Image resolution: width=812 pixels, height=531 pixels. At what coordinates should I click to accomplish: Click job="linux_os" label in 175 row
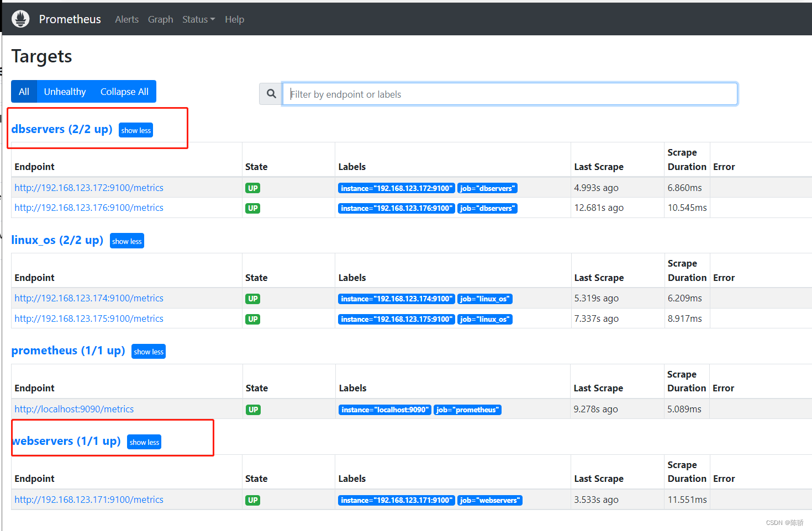coord(485,319)
